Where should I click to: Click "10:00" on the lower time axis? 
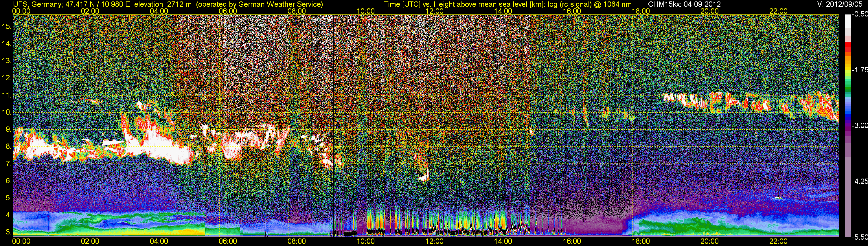click(x=366, y=241)
